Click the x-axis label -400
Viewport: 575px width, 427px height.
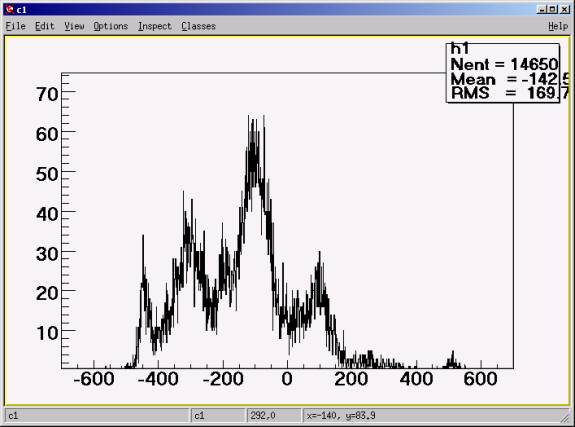(x=158, y=379)
